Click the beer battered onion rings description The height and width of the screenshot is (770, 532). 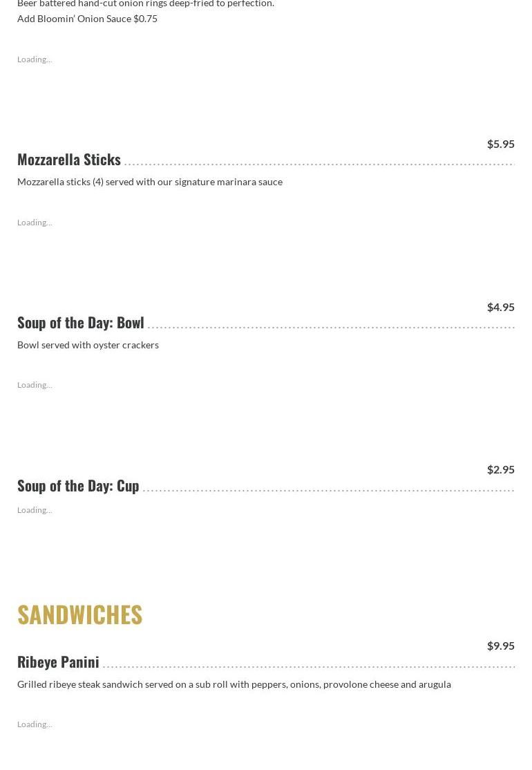(x=146, y=3)
